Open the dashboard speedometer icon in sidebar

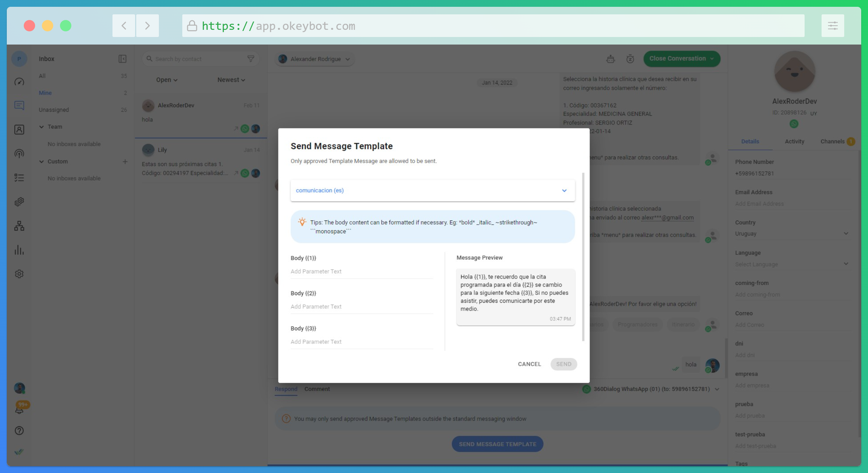pos(19,82)
